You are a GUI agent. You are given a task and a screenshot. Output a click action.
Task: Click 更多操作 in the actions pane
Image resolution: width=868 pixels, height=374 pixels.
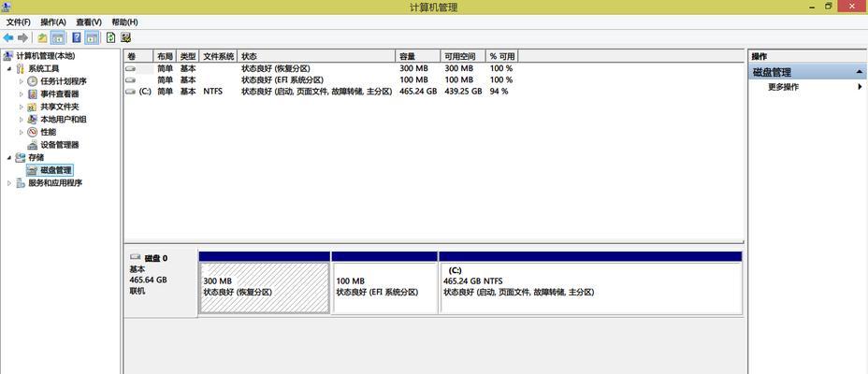(783, 87)
